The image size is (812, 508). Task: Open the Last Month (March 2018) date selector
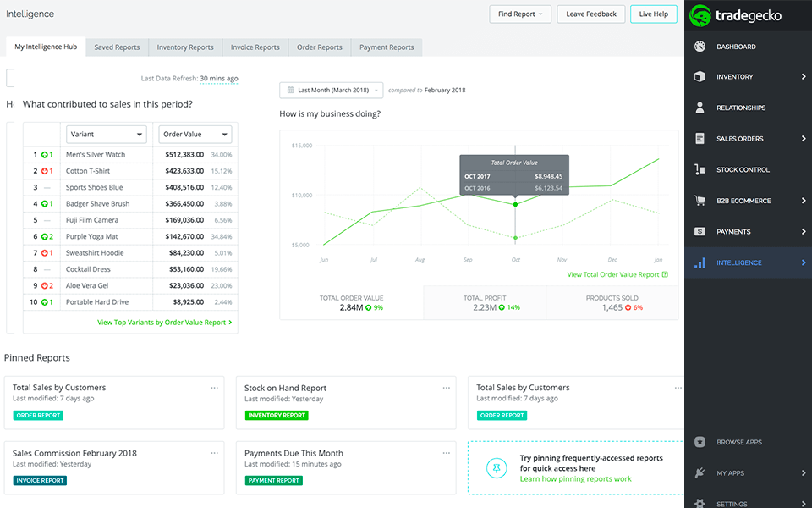click(x=330, y=90)
